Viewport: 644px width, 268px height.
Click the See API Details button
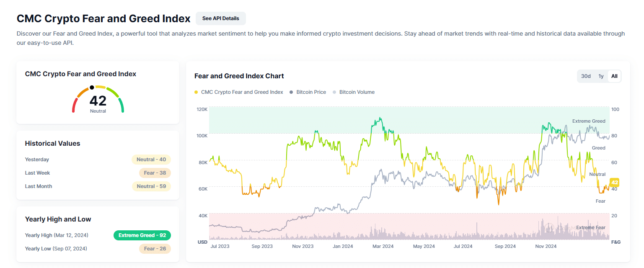click(x=220, y=18)
